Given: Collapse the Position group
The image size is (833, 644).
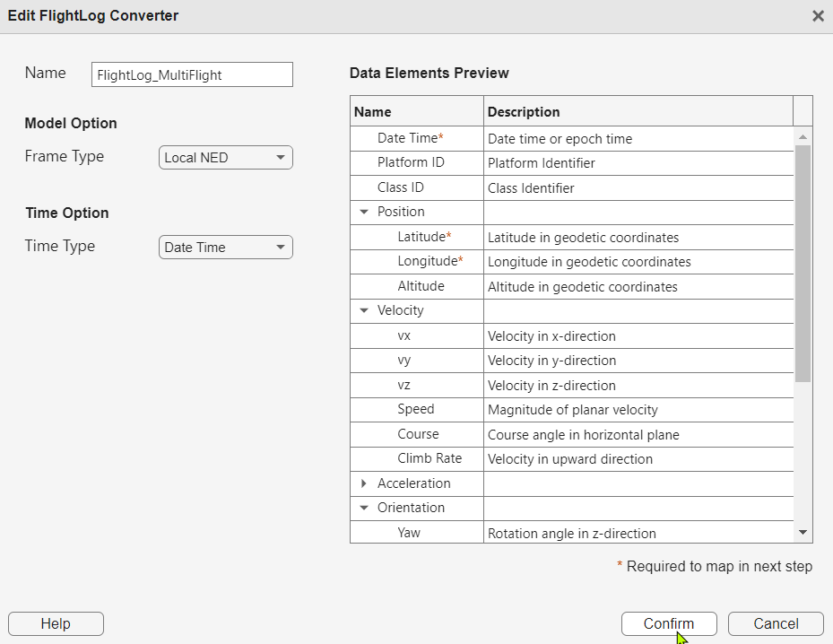Looking at the screenshot, I should click(364, 213).
